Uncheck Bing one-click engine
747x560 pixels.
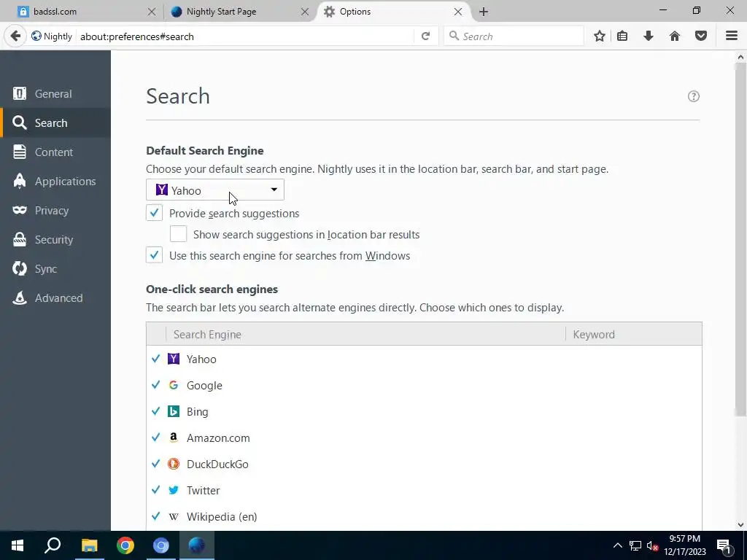click(x=156, y=411)
